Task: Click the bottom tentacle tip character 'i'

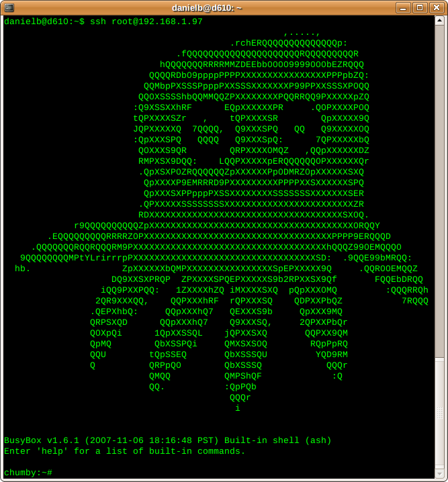Action: pos(238,408)
